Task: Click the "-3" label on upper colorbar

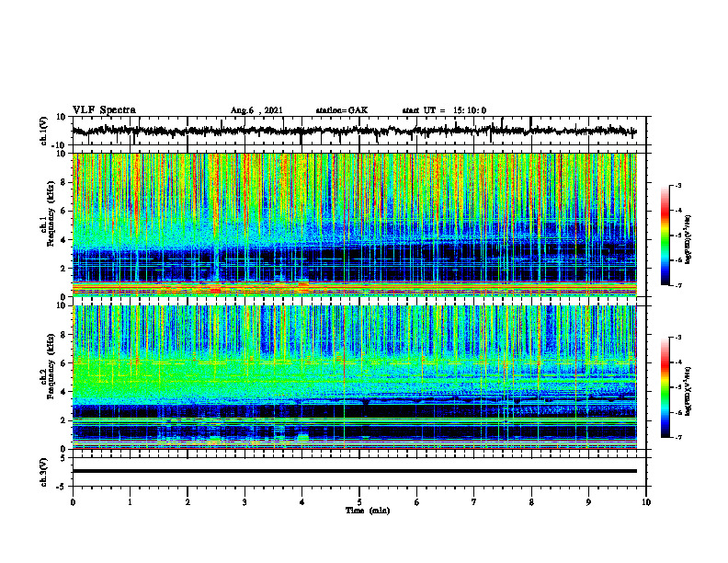Action: click(678, 185)
